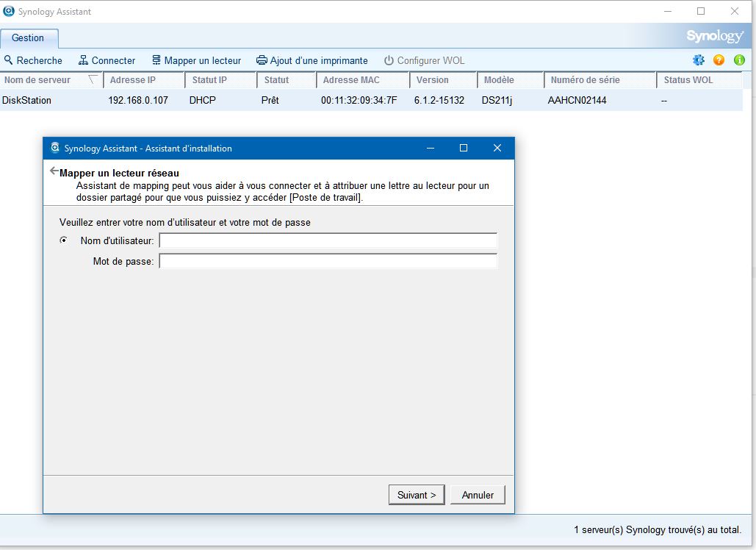Viewport: 756px width, 550px height.
Task: Click the Annuler button
Action: click(478, 495)
